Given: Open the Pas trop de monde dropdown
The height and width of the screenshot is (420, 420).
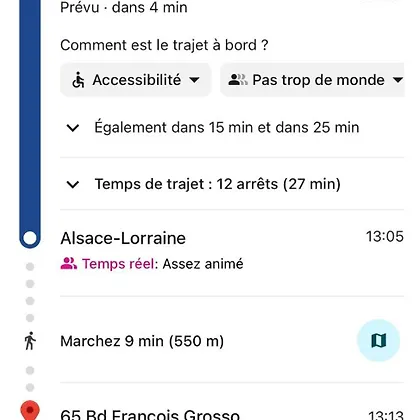Looking at the screenshot, I should [312, 80].
